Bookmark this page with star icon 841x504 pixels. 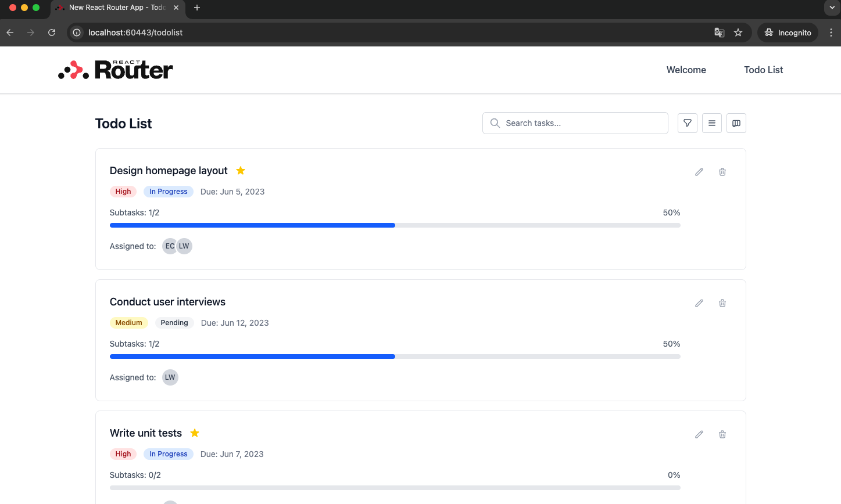click(x=738, y=33)
